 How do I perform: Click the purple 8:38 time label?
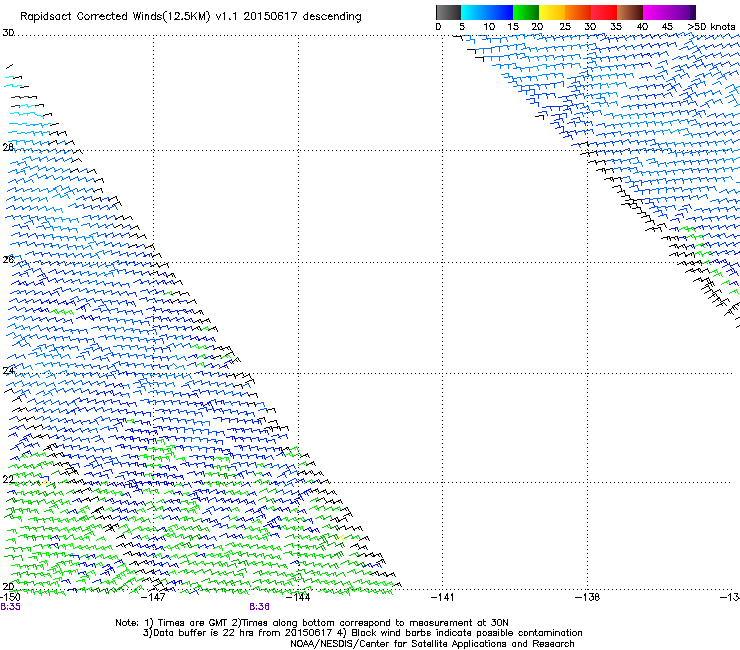(260, 607)
